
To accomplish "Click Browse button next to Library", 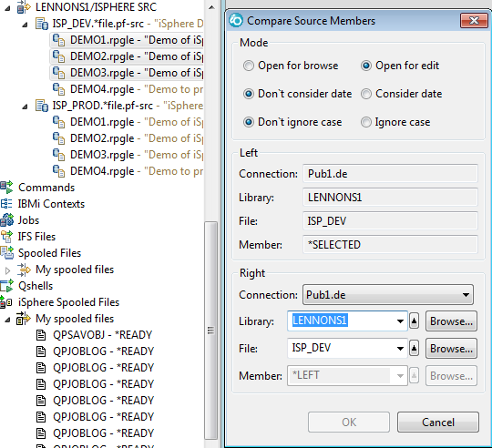I will 451,321.
